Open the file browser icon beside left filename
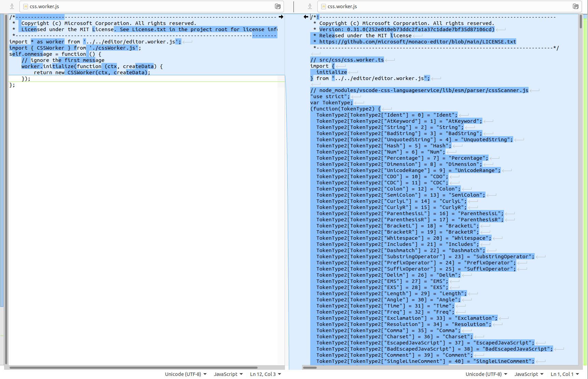The height and width of the screenshot is (379, 588). 278,6
